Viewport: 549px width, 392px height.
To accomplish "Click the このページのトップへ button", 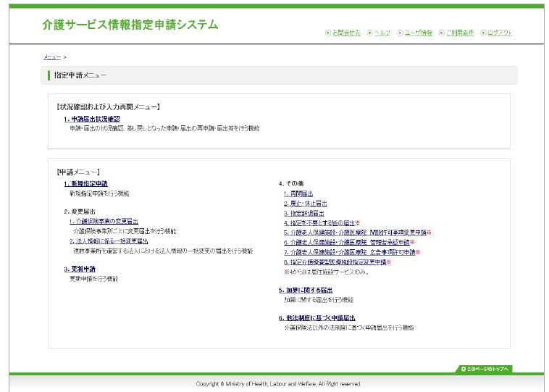I will [x=485, y=369].
